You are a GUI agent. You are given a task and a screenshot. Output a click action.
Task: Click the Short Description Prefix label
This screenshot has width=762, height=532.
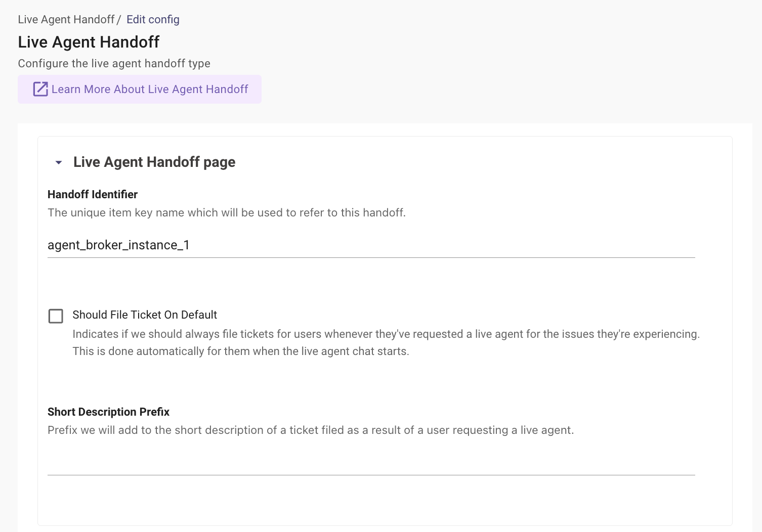coord(108,412)
